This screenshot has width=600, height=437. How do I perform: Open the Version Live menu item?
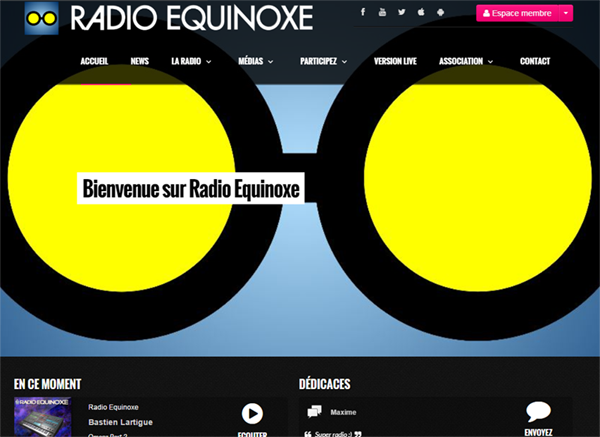click(395, 61)
